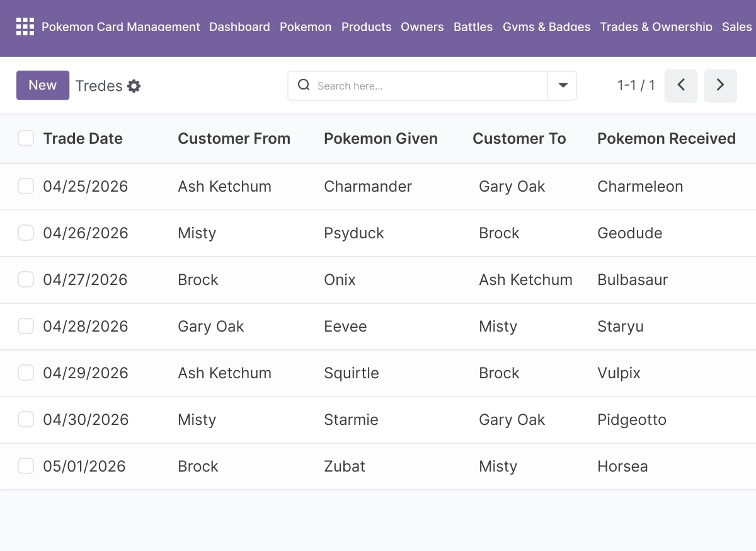
Task: Go to next page arrow
Action: click(x=720, y=86)
